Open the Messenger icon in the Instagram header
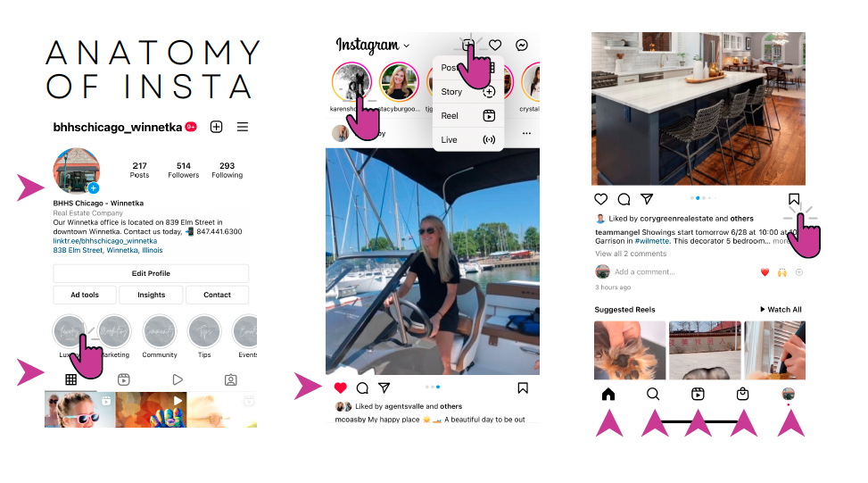This screenshot has width=868, height=483. (x=522, y=45)
